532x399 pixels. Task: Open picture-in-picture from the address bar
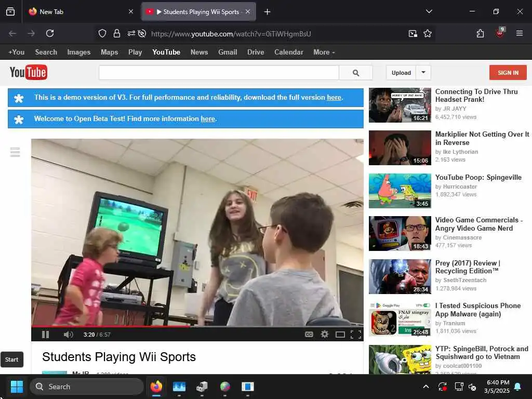[x=413, y=33]
